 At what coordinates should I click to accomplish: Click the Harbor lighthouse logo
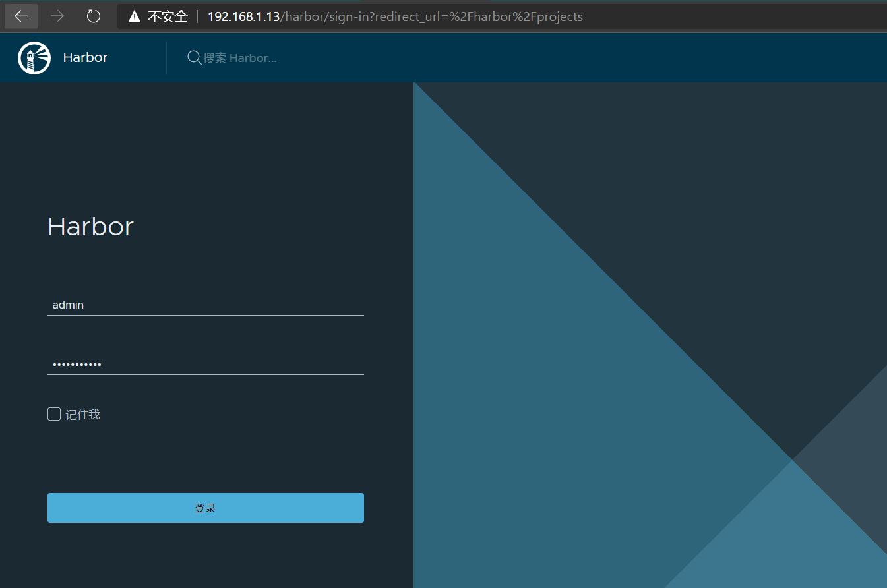click(x=34, y=58)
